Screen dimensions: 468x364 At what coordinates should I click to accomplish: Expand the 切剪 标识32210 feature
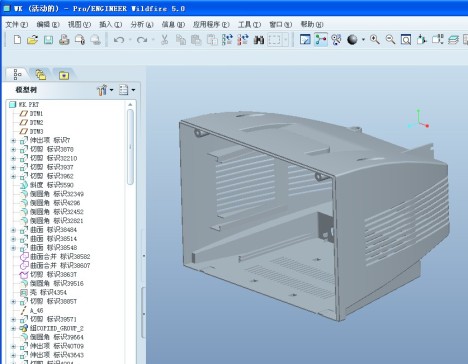pos(14,159)
